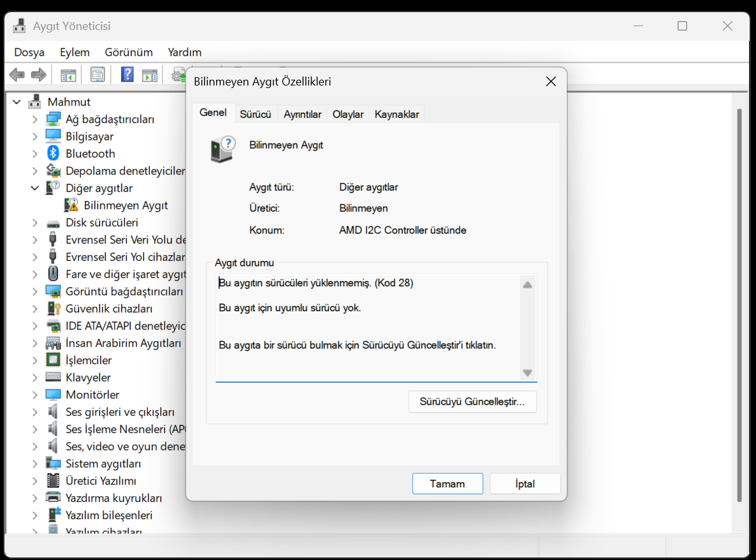Switch to the Ayrıntılar tab
Screen dimensions: 756x560
tap(302, 114)
